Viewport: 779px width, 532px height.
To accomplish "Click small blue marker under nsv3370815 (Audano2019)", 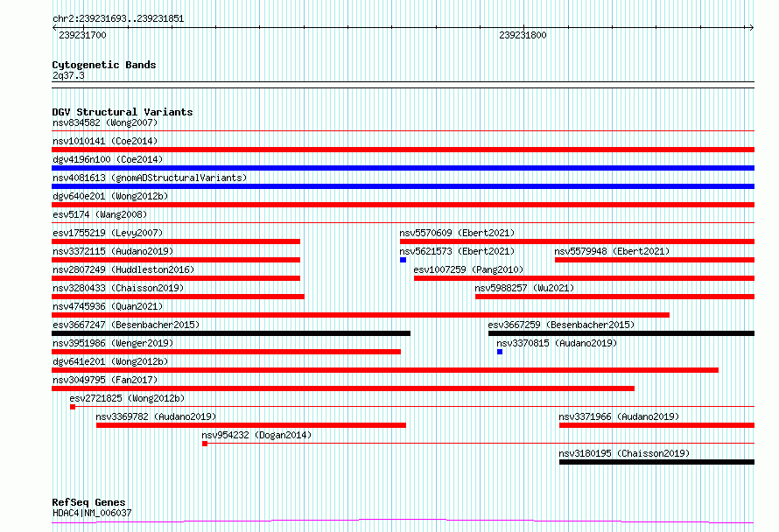I will (500, 352).
